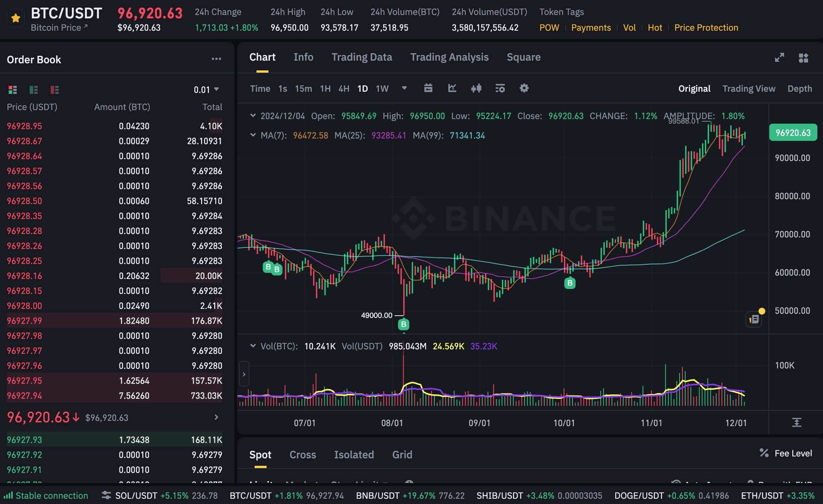Open the chart calendar date picker icon
Image resolution: width=823 pixels, height=504 pixels.
pyautogui.click(x=428, y=88)
